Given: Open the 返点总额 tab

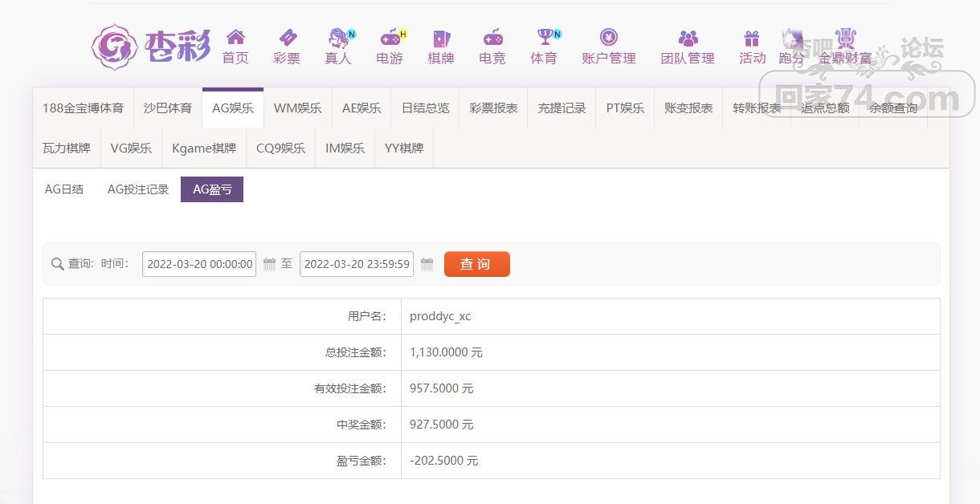Looking at the screenshot, I should pos(825,108).
